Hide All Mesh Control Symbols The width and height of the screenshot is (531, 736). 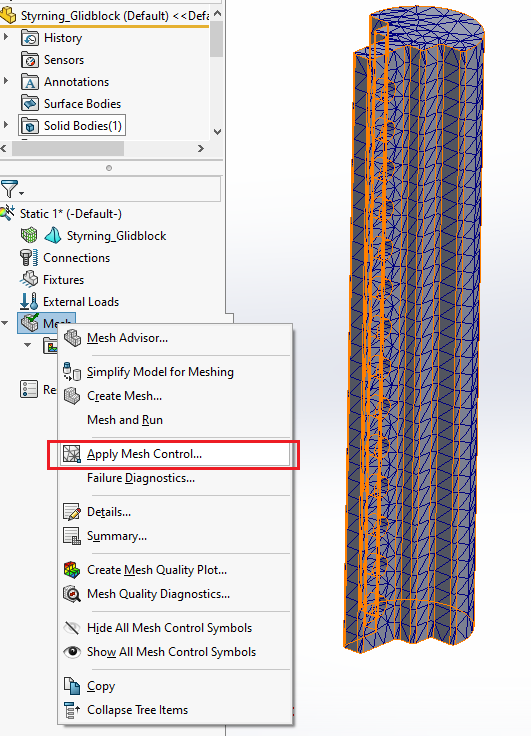tap(169, 628)
